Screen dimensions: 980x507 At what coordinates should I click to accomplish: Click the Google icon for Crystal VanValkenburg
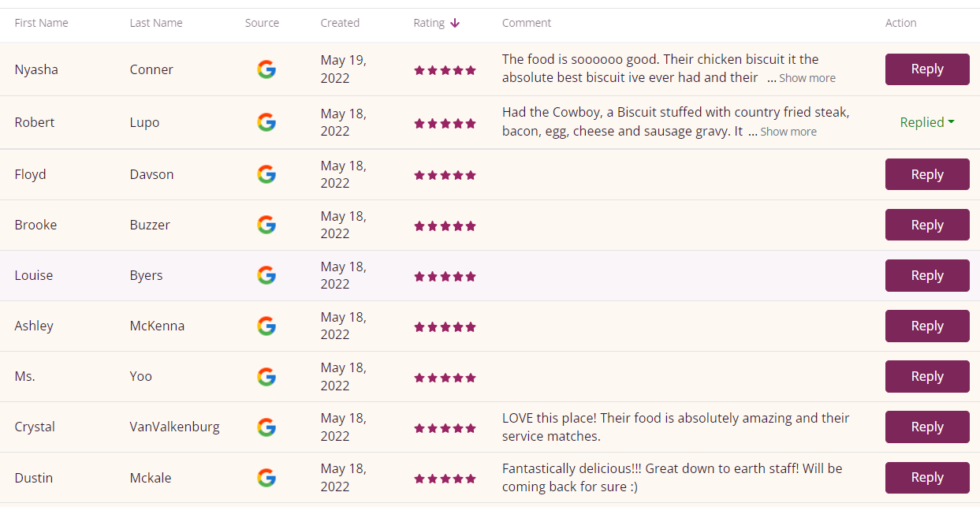pyautogui.click(x=266, y=427)
